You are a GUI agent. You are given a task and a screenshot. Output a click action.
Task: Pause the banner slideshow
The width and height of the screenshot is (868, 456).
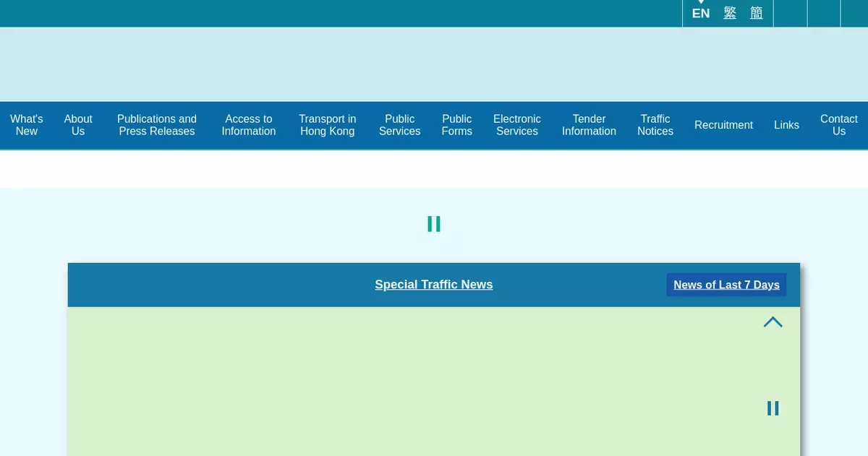coord(434,224)
